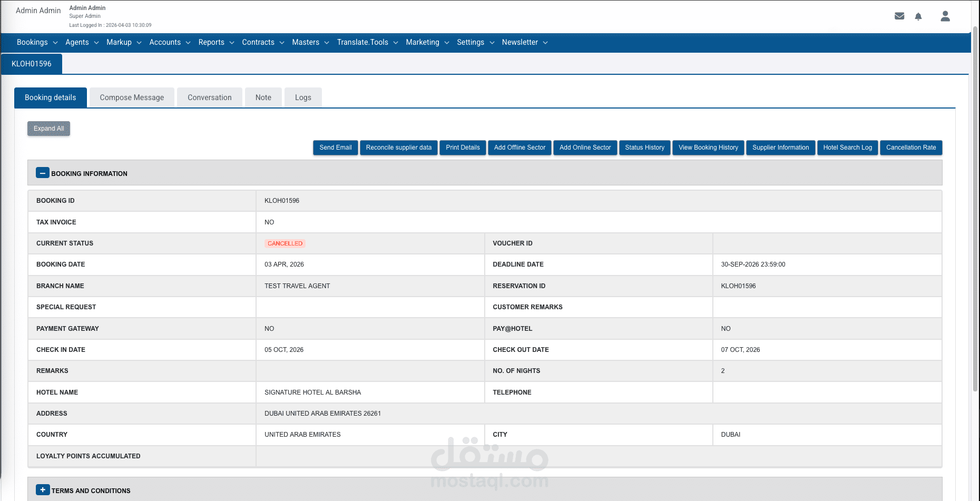Click the check out date 07 OCT, 2026
The image size is (980, 501).
[x=740, y=350]
